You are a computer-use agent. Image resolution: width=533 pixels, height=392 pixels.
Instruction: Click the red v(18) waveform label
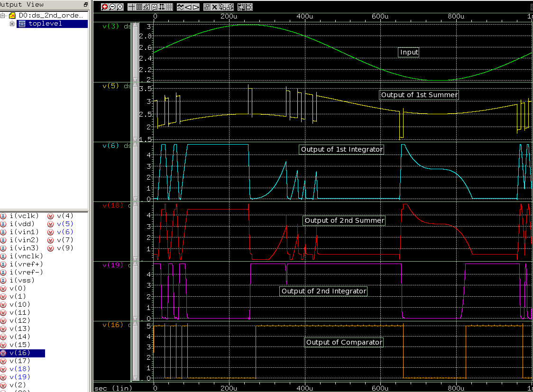[112, 205]
